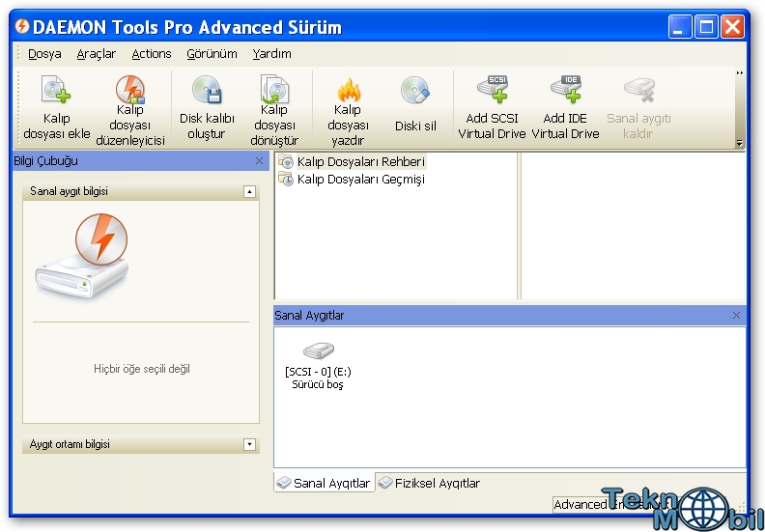This screenshot has height=532, width=765.
Task: Open the Yardım menu
Action: point(271,54)
